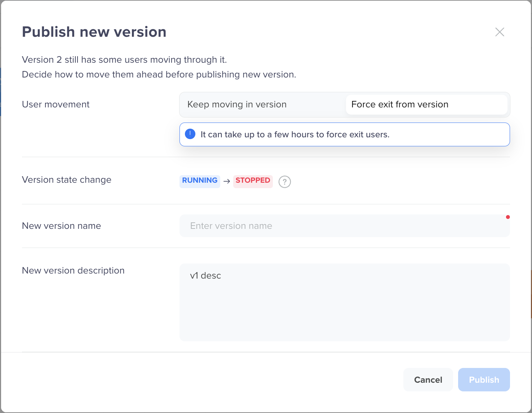
Task: Select the Force exit from version option
Action: tap(400, 104)
